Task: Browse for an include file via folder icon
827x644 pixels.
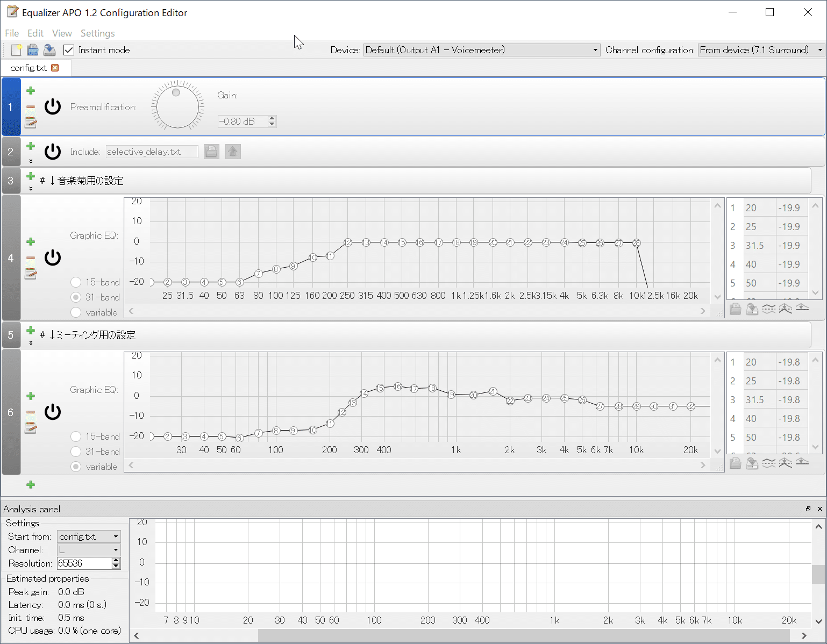Action: pos(211,152)
